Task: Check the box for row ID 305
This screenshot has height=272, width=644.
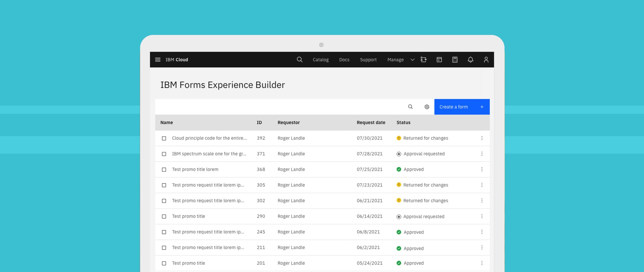Action: [x=164, y=185]
